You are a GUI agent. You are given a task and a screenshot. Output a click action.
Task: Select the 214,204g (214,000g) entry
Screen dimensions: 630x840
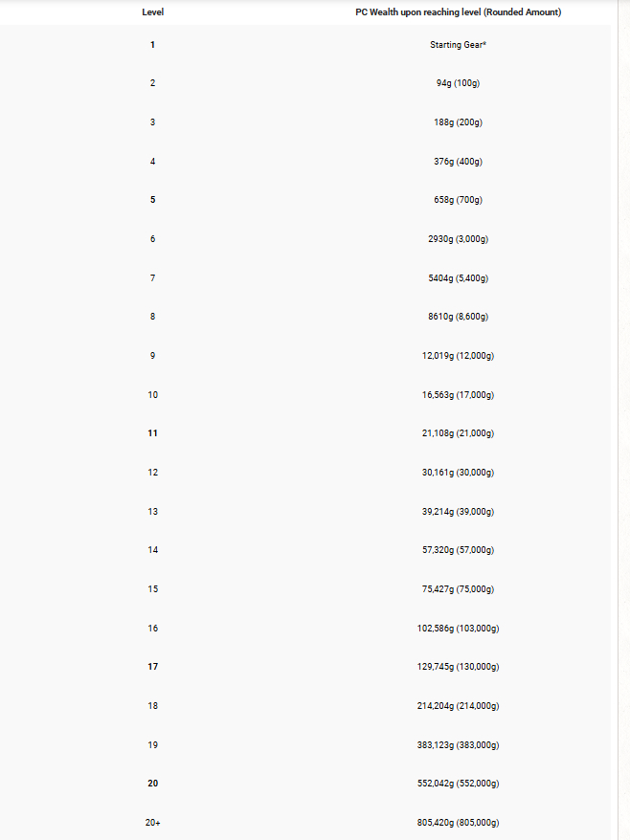458,706
